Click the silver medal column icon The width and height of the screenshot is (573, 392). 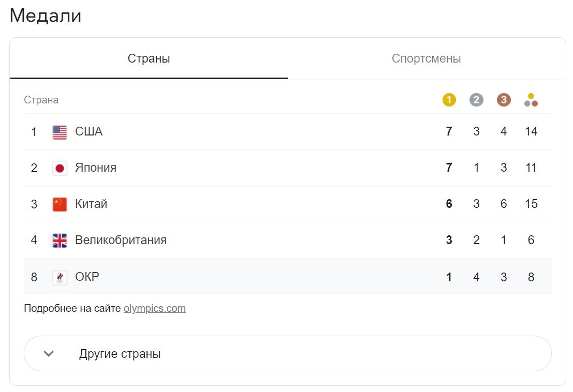click(476, 100)
